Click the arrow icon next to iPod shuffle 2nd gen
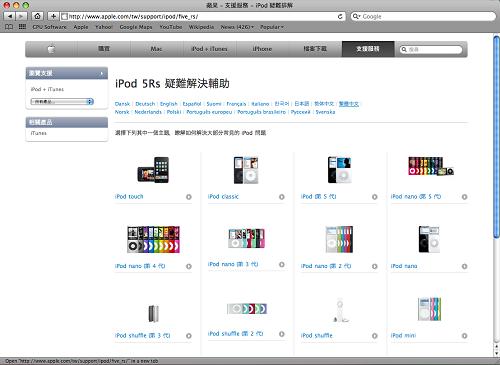 coord(282,334)
